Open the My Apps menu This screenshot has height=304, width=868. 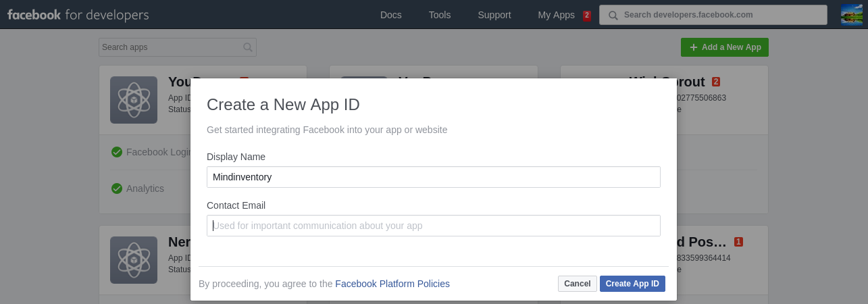(556, 15)
